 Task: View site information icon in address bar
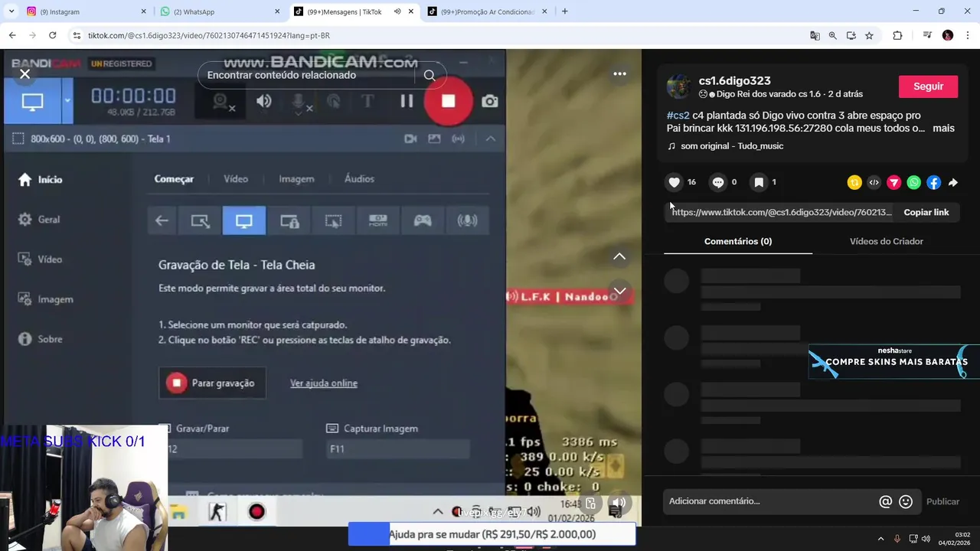pyautogui.click(x=76, y=35)
